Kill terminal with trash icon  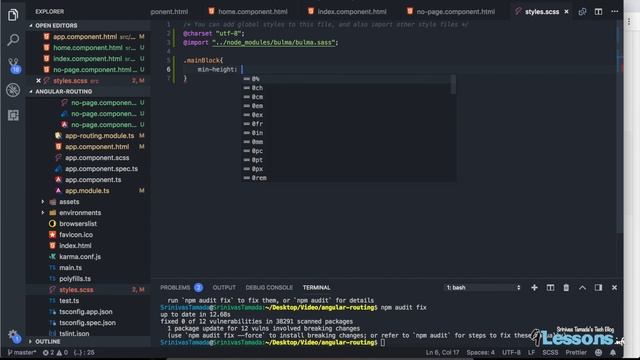tap(566, 288)
